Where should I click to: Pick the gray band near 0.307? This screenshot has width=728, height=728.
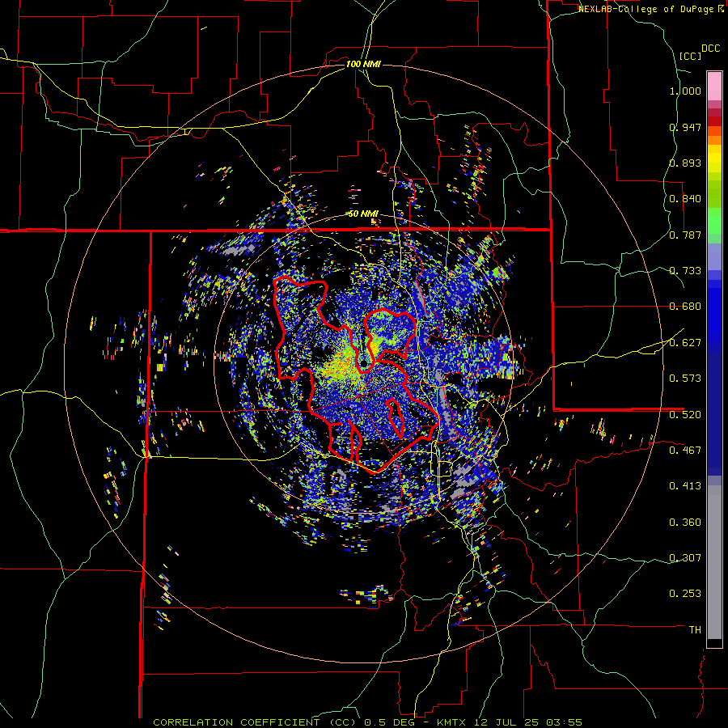(x=714, y=562)
